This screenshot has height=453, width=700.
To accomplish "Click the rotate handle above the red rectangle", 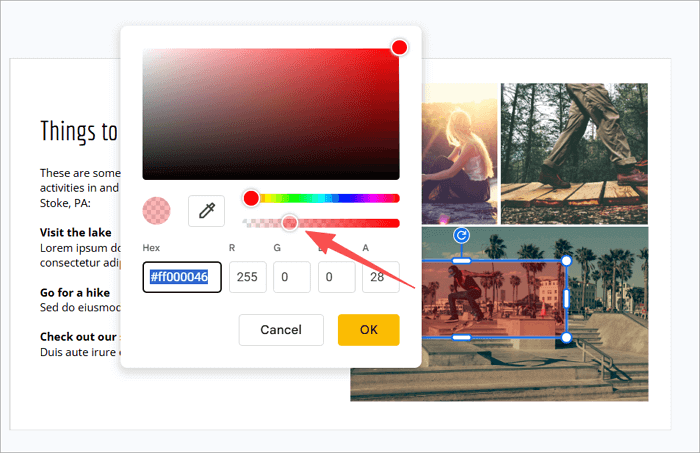I will pos(462,235).
